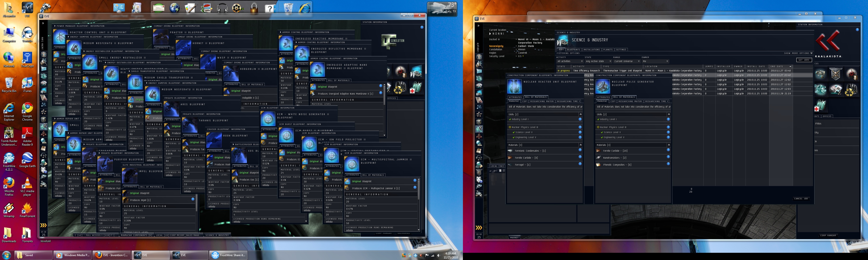The image size is (868, 260).
Task: Click the Get Jobs button
Action: coord(804,60)
